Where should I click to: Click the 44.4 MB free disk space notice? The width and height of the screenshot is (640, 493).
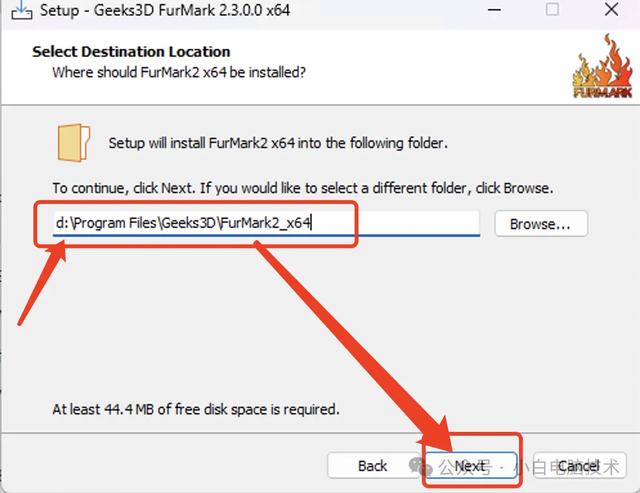[196, 409]
